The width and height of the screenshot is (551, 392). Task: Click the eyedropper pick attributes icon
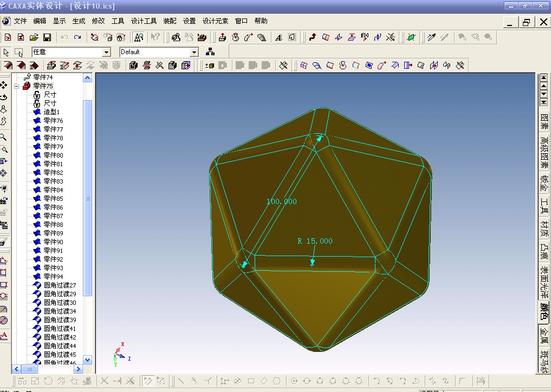[431, 37]
